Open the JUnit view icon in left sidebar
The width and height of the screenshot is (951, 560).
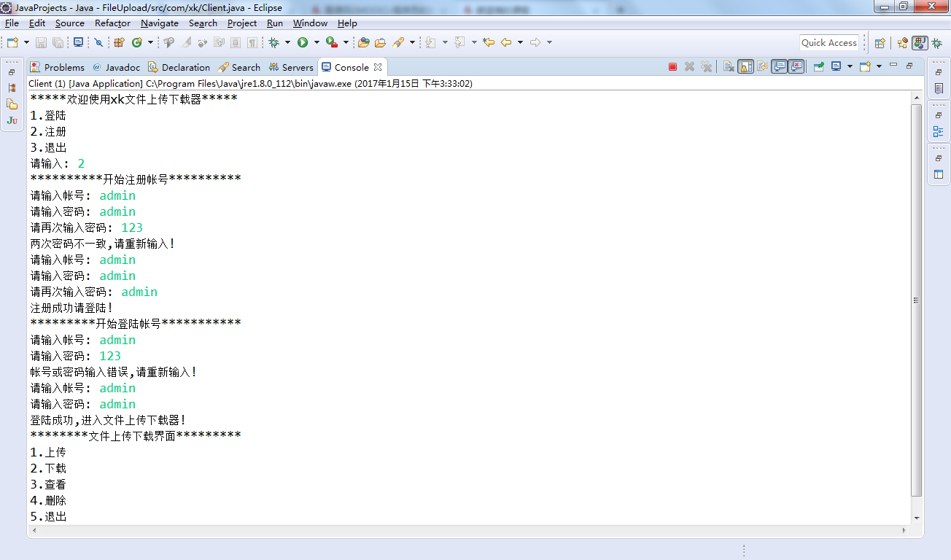(12, 120)
